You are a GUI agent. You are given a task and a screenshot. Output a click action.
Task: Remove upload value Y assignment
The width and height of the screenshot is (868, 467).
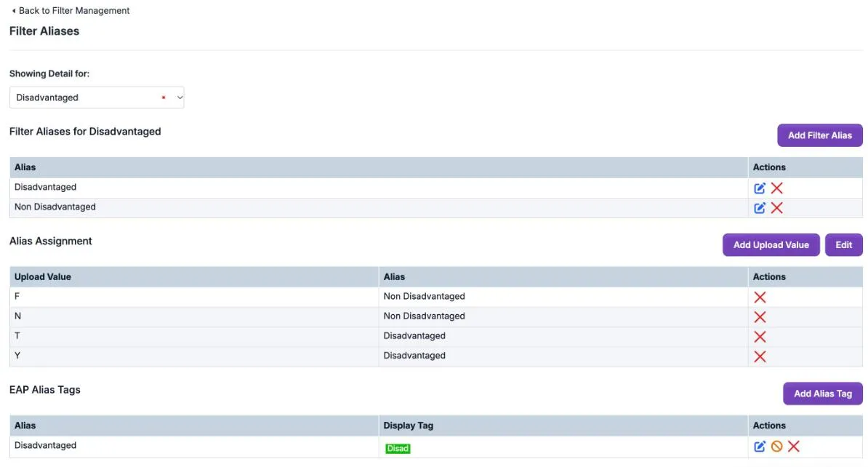(x=760, y=356)
